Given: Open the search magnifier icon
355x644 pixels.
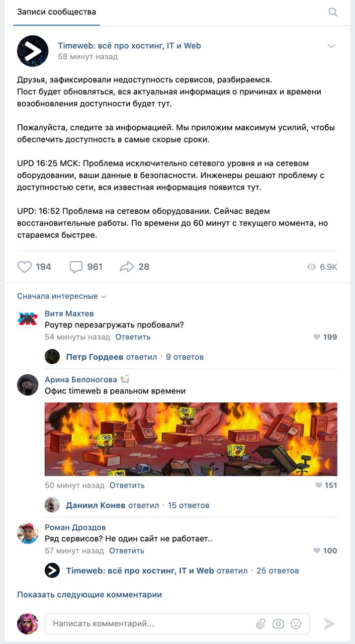Looking at the screenshot, I should tap(333, 12).
